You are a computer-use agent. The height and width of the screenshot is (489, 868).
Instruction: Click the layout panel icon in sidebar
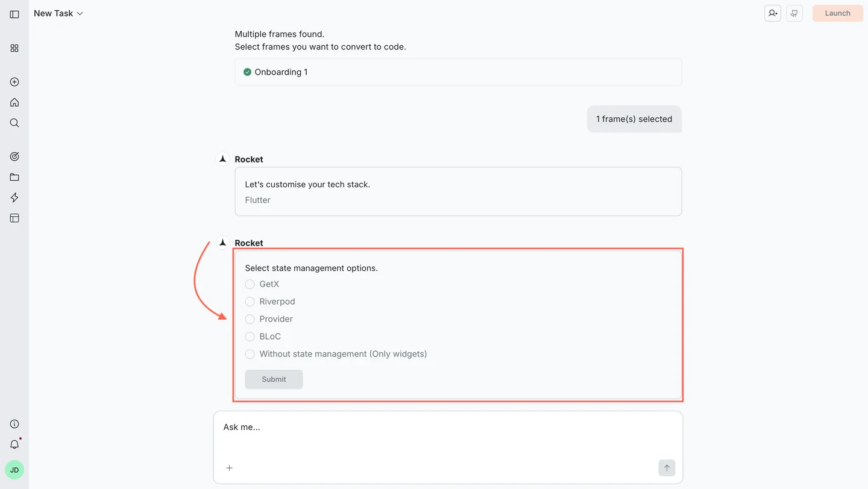click(x=14, y=218)
